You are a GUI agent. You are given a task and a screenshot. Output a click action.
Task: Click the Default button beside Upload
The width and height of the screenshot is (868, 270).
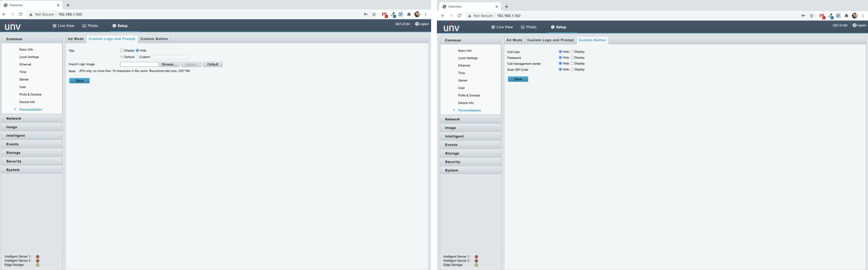pos(212,64)
